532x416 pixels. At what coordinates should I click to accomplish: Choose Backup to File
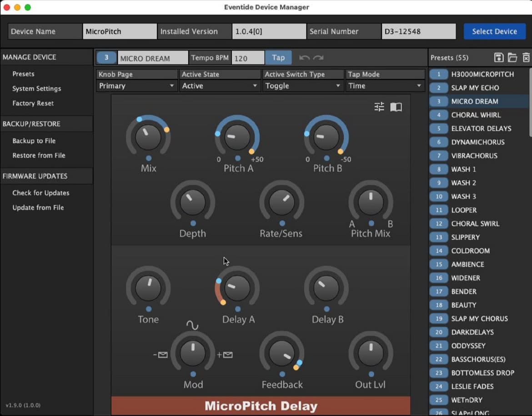34,140
